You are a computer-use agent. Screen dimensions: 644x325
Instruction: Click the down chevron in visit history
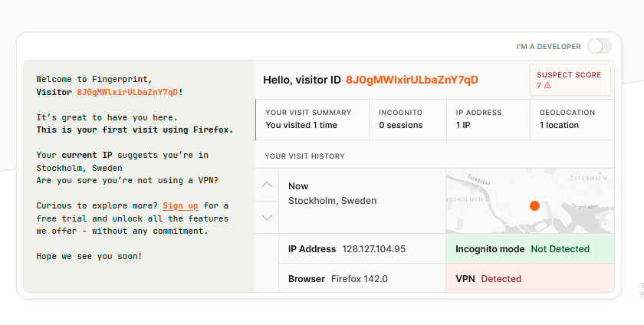[x=267, y=218]
